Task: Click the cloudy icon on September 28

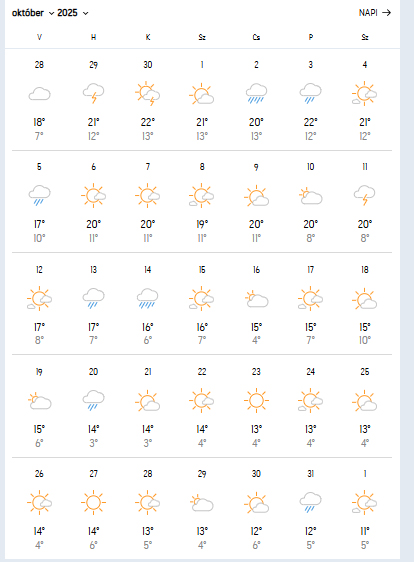Action: [39, 94]
